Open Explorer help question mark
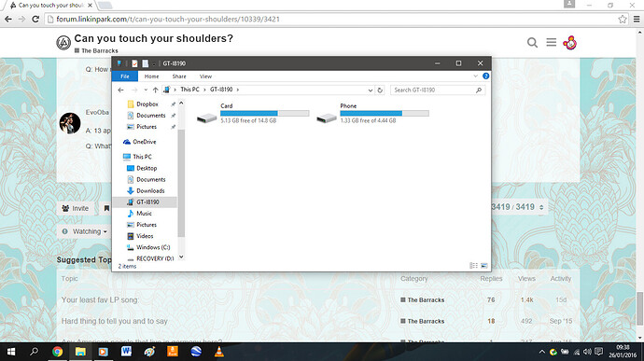Viewport: 644px width, 361px height. coord(486,76)
